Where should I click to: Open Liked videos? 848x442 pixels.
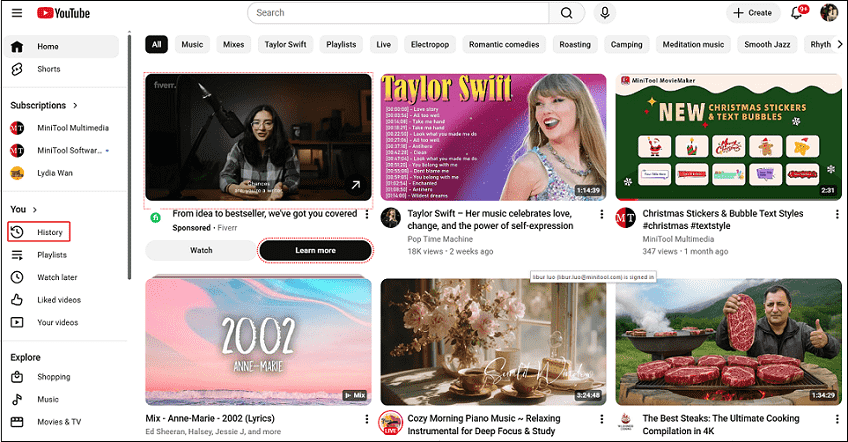tap(61, 300)
